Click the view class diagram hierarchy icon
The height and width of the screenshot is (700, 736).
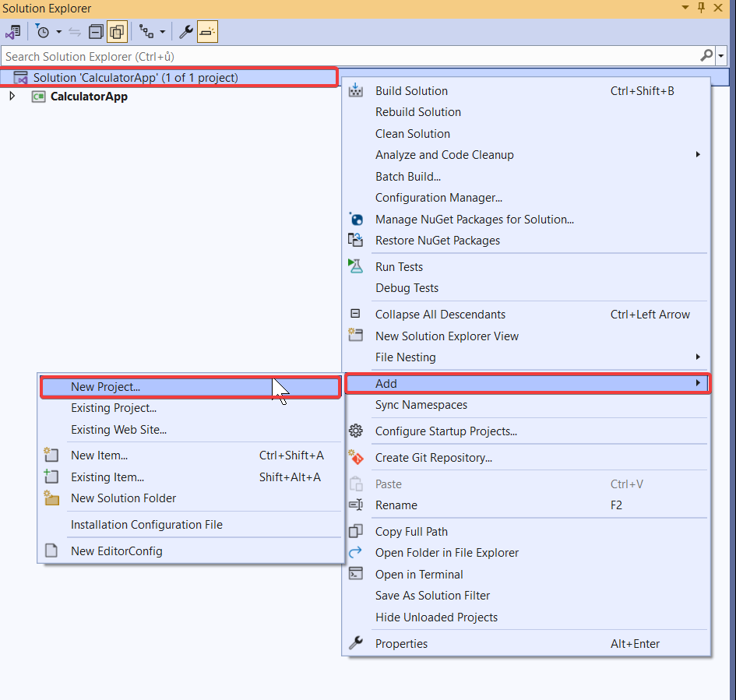(x=146, y=32)
